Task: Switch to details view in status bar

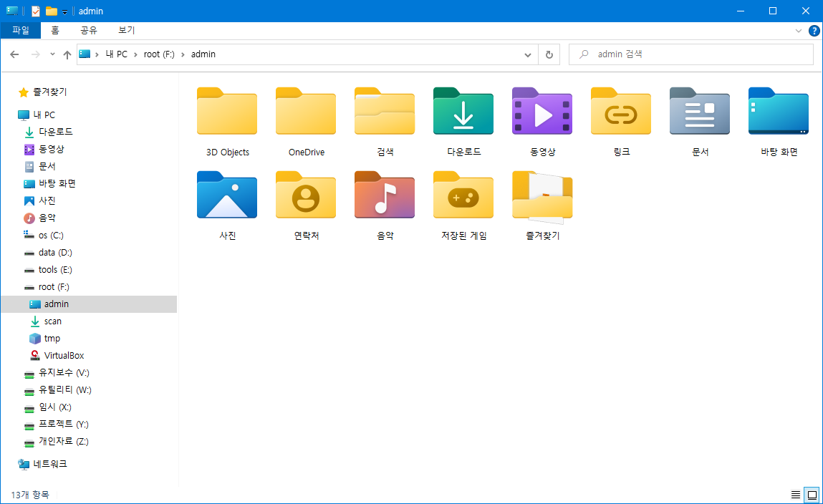Action: pos(796,495)
